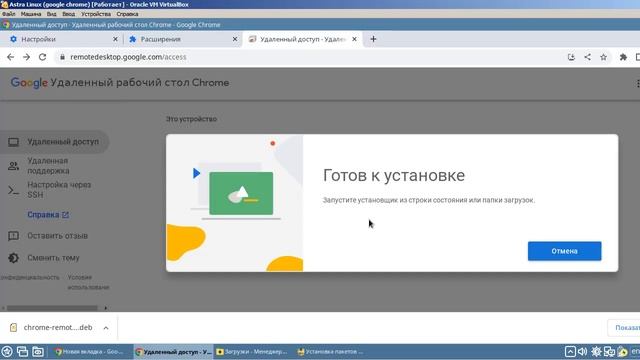The height and width of the screenshot is (360, 640).
Task: Click the laptop icon beside Удаленный доступ
Action: pos(13,142)
